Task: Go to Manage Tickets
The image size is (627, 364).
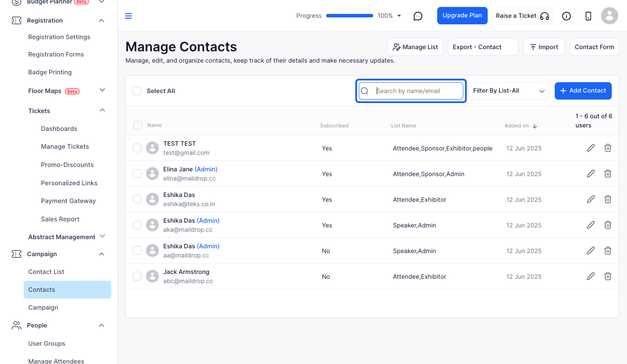Action: (65, 147)
